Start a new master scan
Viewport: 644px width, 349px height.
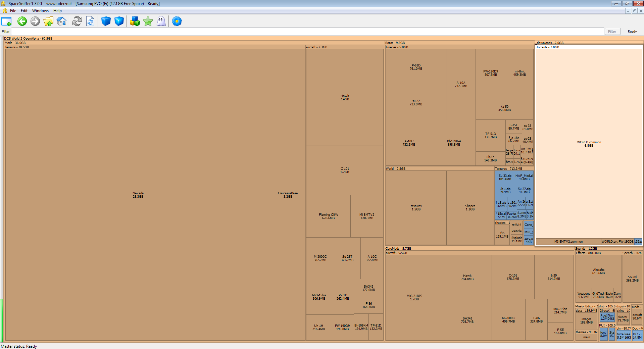point(77,21)
